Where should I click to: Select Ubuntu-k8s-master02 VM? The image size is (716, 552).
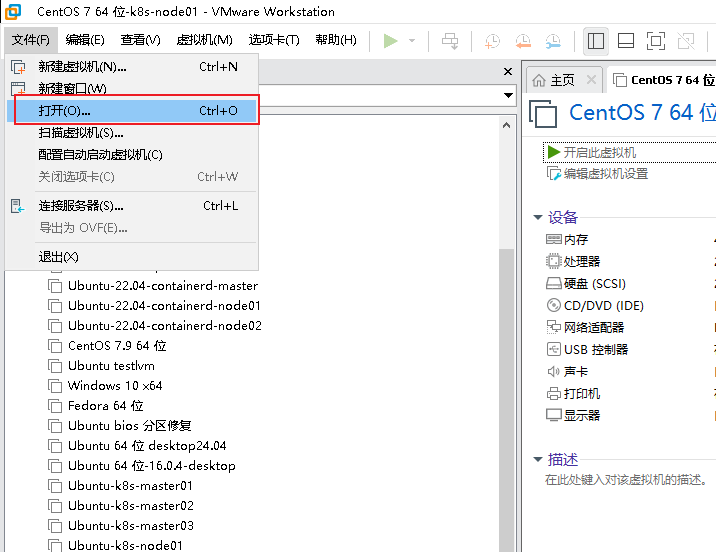121,506
